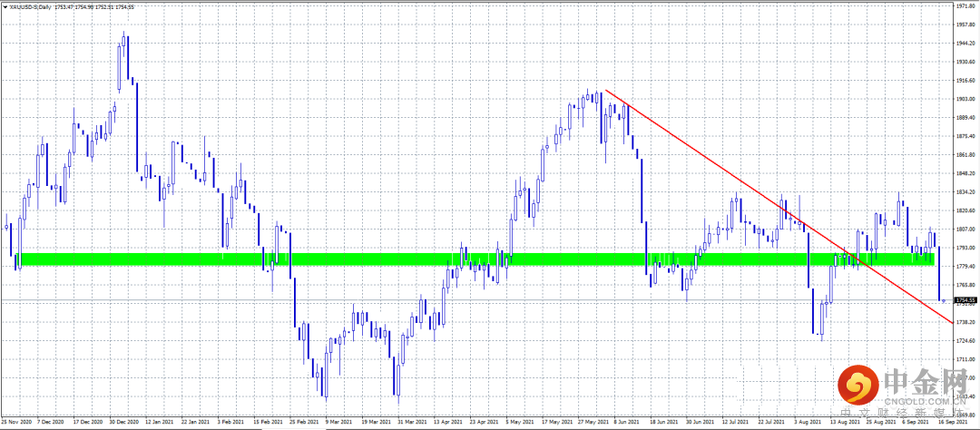Viewport: 980px width, 430px height.
Task: Click the 22 Jan 2021 date label
Action: (197, 423)
